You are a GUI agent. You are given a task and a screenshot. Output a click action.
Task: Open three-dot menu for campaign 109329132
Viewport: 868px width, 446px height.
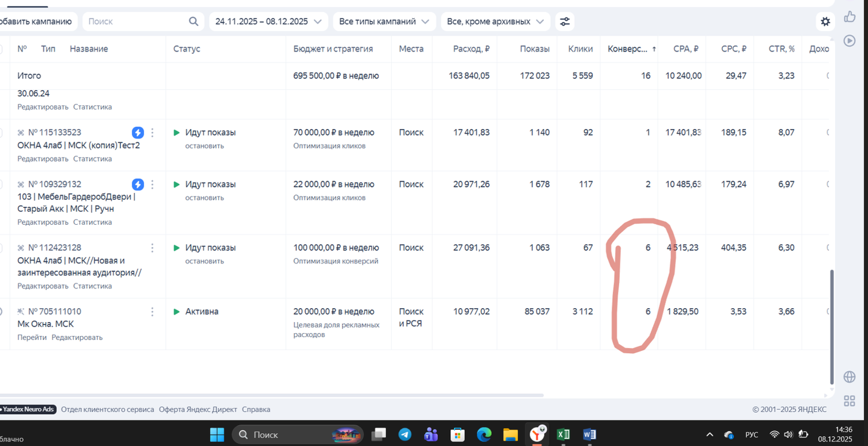coord(152,185)
